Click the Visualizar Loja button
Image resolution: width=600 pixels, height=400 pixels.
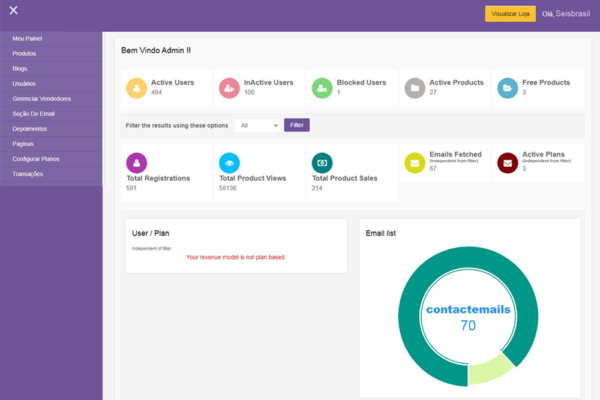point(510,14)
